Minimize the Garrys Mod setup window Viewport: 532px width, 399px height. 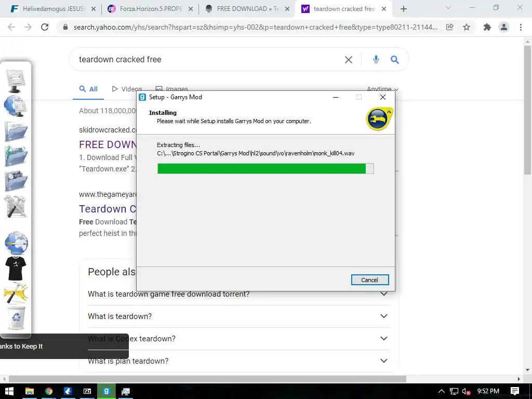tap(336, 97)
